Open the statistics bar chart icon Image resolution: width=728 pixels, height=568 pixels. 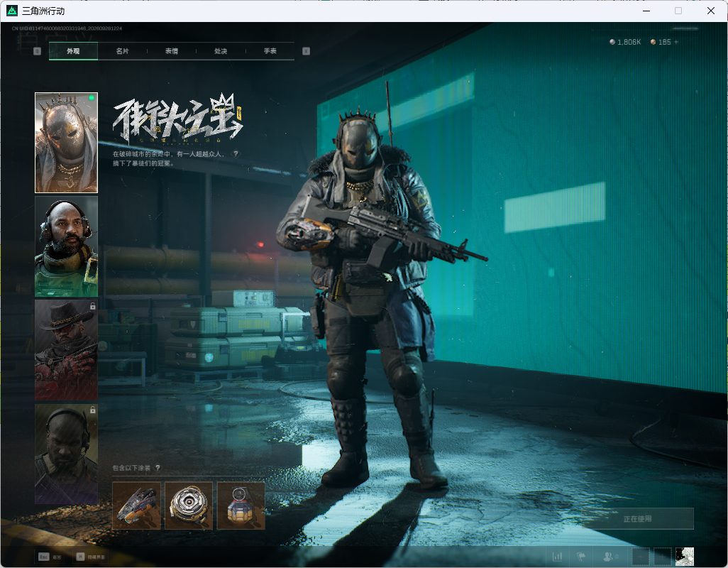pyautogui.click(x=557, y=556)
